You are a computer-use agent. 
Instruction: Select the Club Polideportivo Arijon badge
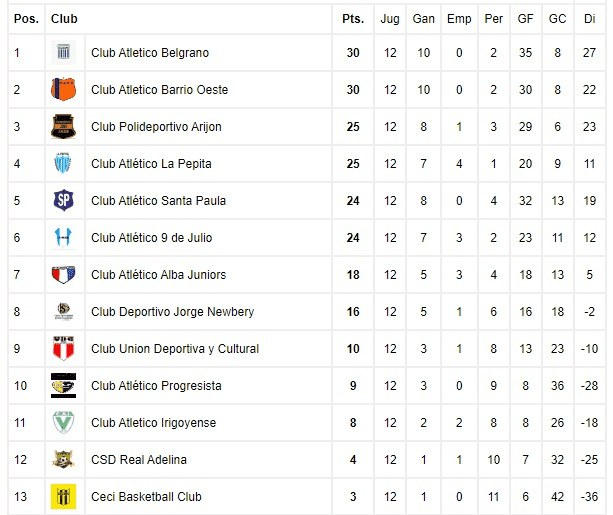point(63,126)
